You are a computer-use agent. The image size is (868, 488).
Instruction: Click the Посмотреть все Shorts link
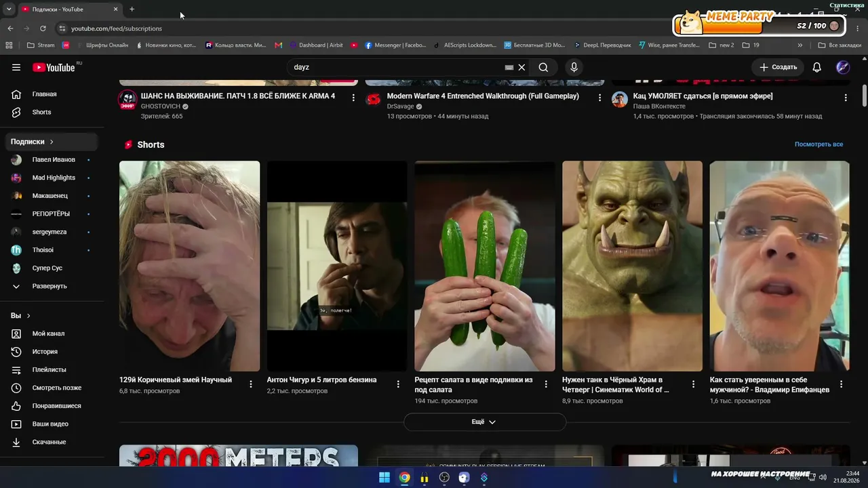(818, 144)
